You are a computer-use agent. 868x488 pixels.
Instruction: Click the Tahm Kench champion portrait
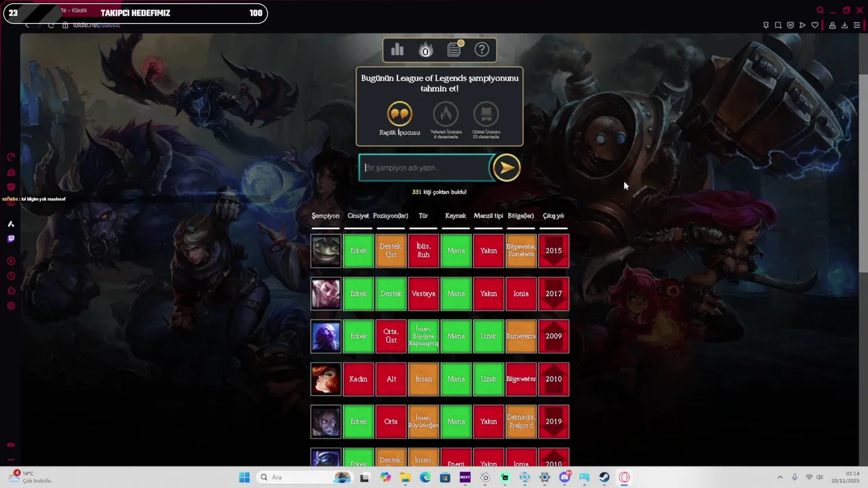click(x=326, y=251)
